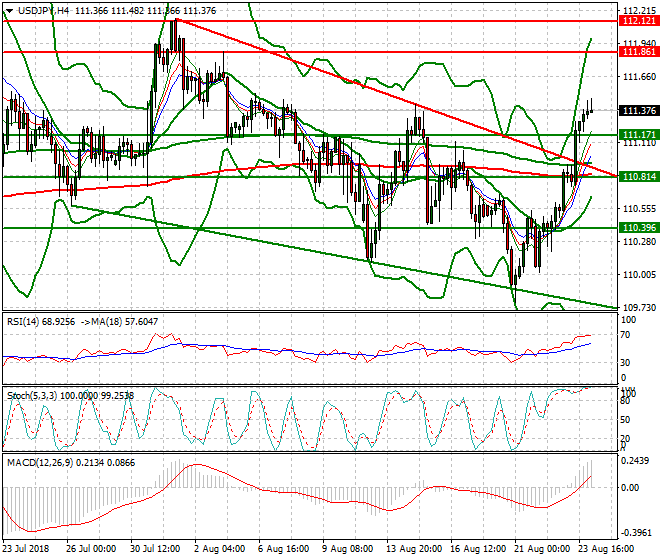660x560 pixels.
Task: Click the 112.215 price scale value
Action: pyautogui.click(x=639, y=11)
